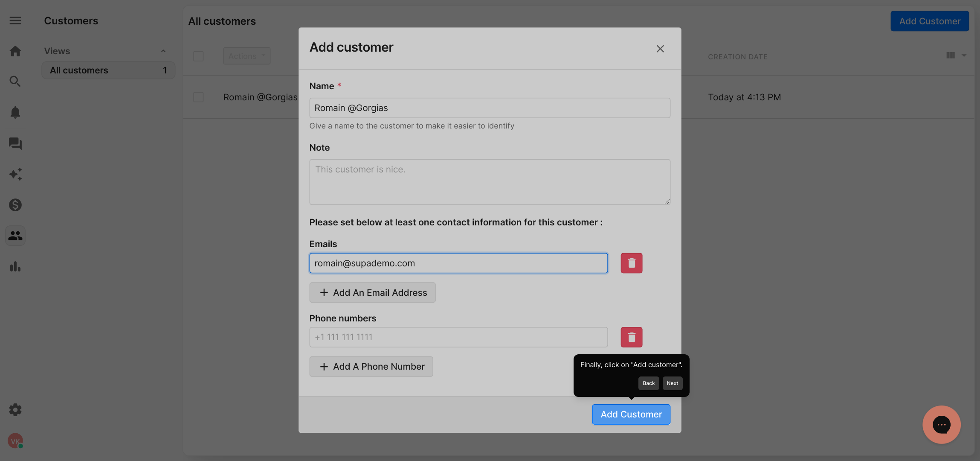Click the Romain @Gorgias customer row name
This screenshot has height=461, width=980.
tap(260, 97)
